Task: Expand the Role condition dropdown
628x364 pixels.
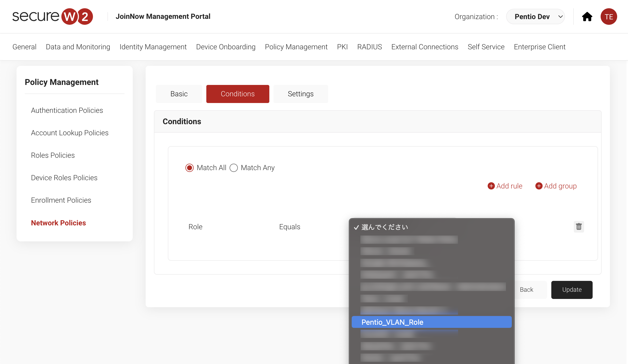Action: (432, 226)
